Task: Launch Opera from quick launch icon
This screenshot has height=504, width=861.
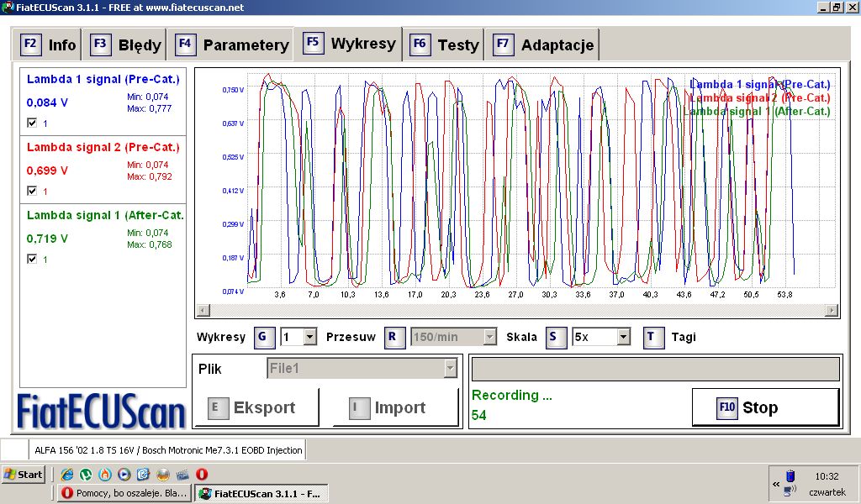Action: point(202,474)
